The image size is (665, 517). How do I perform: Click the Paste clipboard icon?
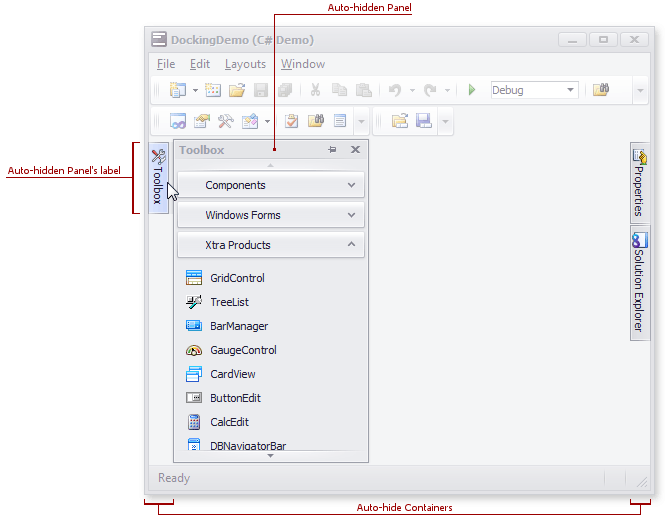click(x=363, y=90)
